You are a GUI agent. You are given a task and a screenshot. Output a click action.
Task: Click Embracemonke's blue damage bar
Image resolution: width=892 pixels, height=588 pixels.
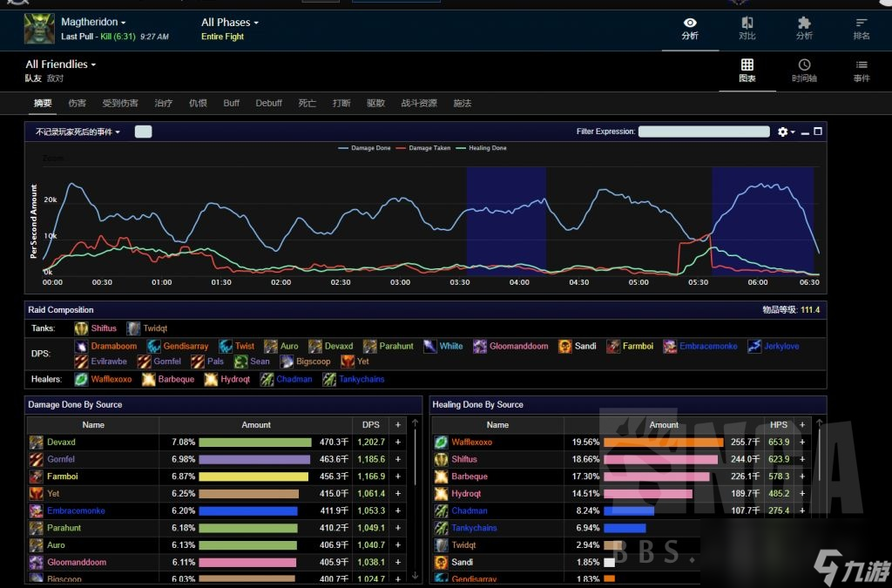(248, 510)
